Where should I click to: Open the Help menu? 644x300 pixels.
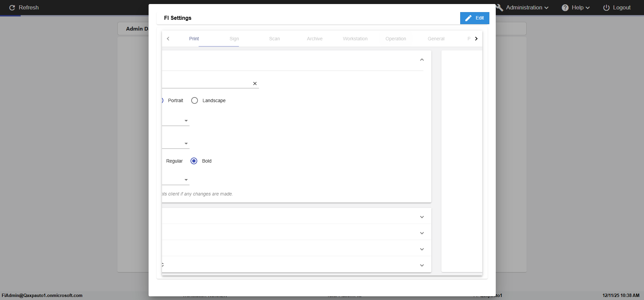(576, 7)
